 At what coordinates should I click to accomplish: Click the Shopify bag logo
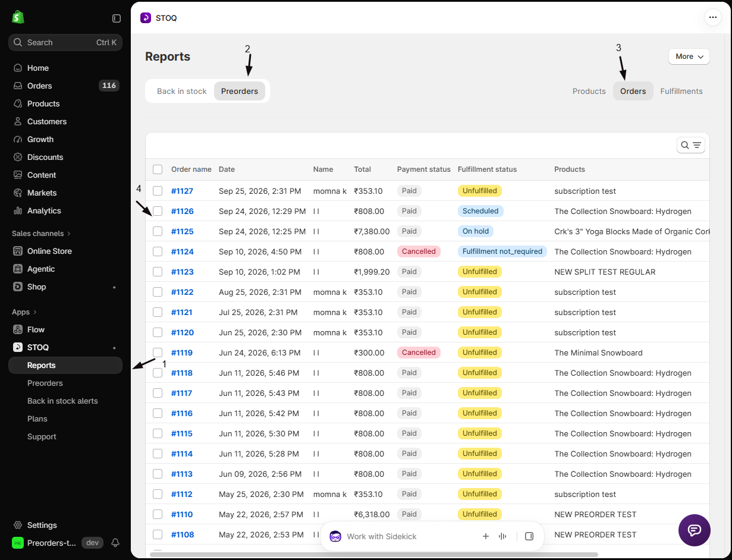point(18,17)
